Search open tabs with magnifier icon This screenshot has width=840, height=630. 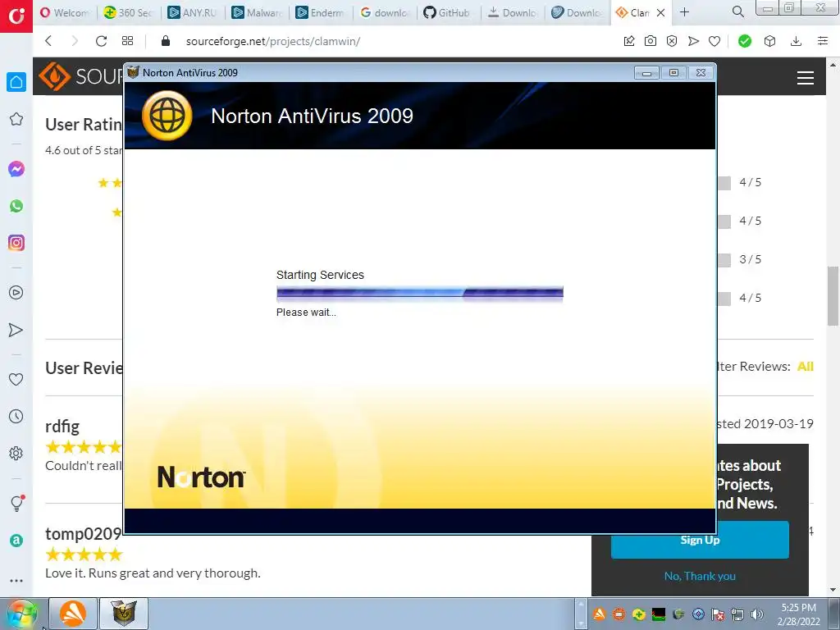tap(738, 11)
